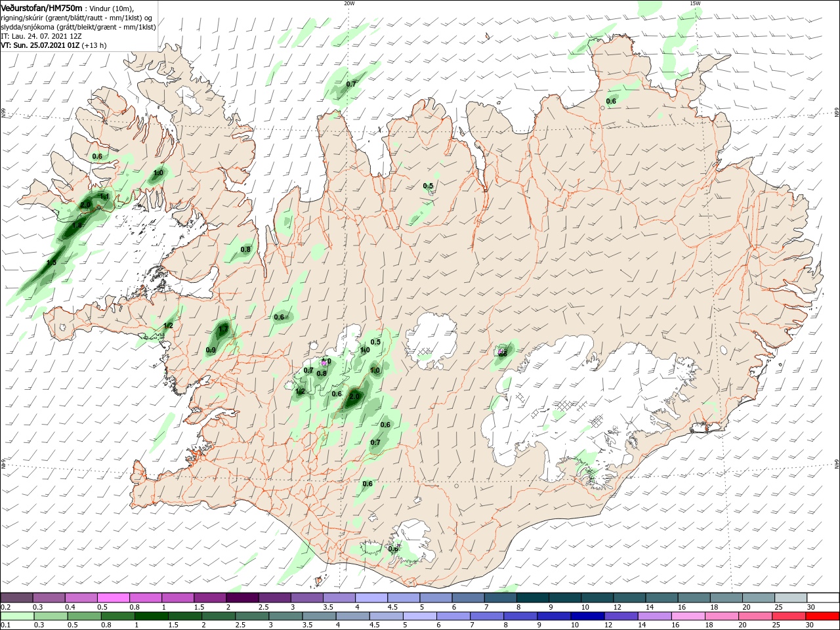Image resolution: width=840 pixels, height=630 pixels.
Task: Pick the top-row swatch from 14 to 16
Action: click(662, 598)
